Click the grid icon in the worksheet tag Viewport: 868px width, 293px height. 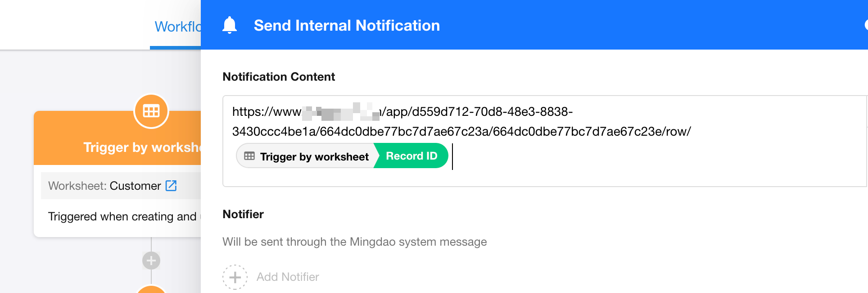coord(249,156)
